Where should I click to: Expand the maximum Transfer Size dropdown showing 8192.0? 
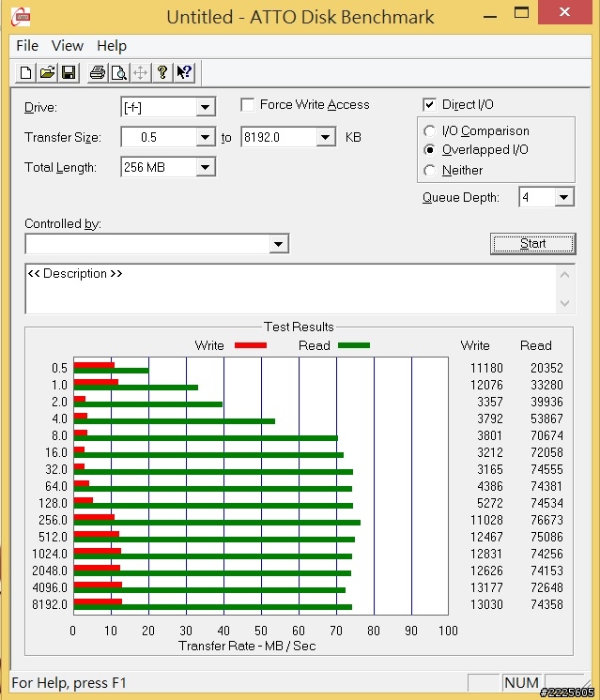326,137
